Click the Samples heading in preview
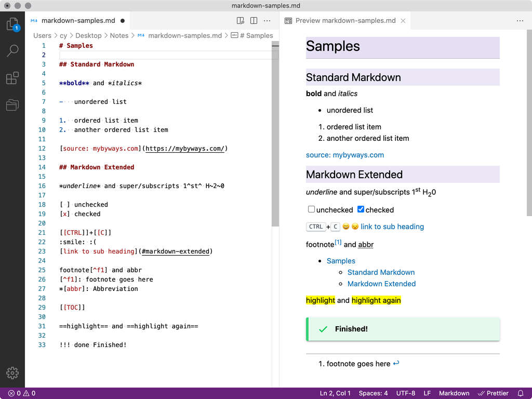The width and height of the screenshot is (532, 399). [332, 46]
